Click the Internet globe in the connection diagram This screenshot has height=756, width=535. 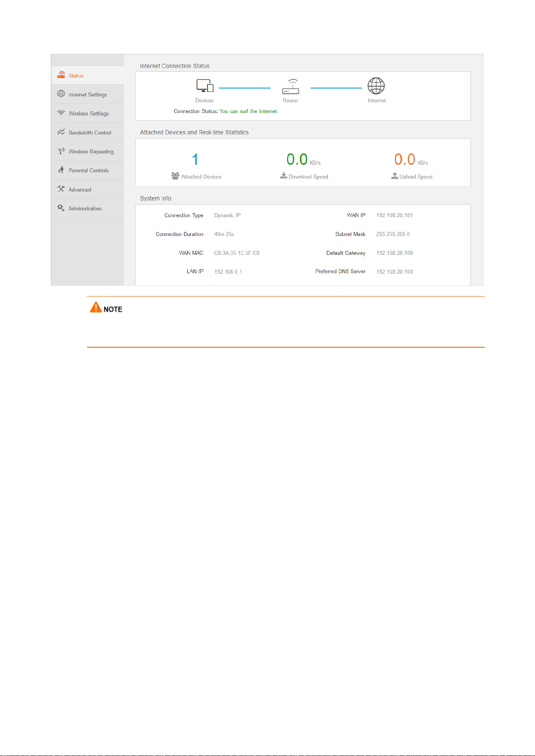click(x=376, y=86)
